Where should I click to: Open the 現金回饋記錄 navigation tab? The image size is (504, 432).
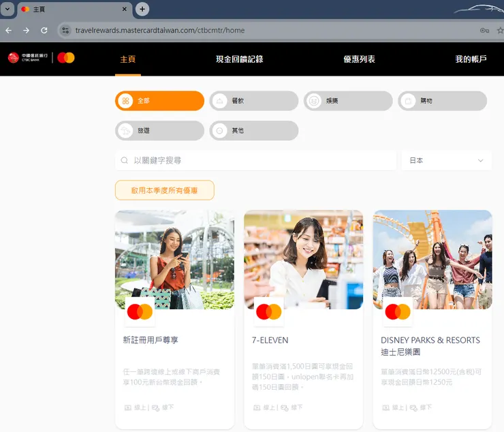(240, 59)
